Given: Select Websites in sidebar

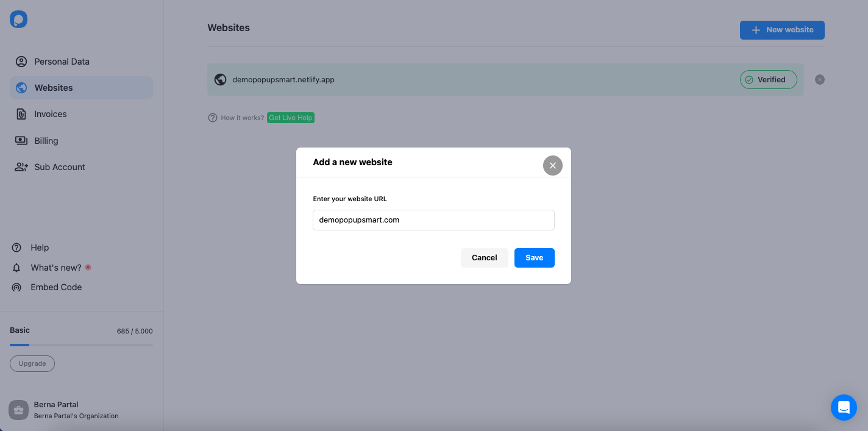Looking at the screenshot, I should tap(81, 88).
